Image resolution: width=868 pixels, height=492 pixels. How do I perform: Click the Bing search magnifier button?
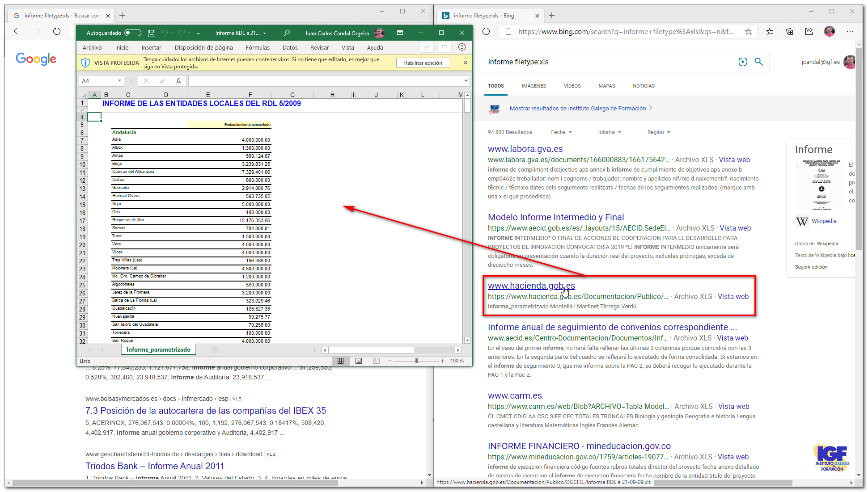click(x=759, y=62)
